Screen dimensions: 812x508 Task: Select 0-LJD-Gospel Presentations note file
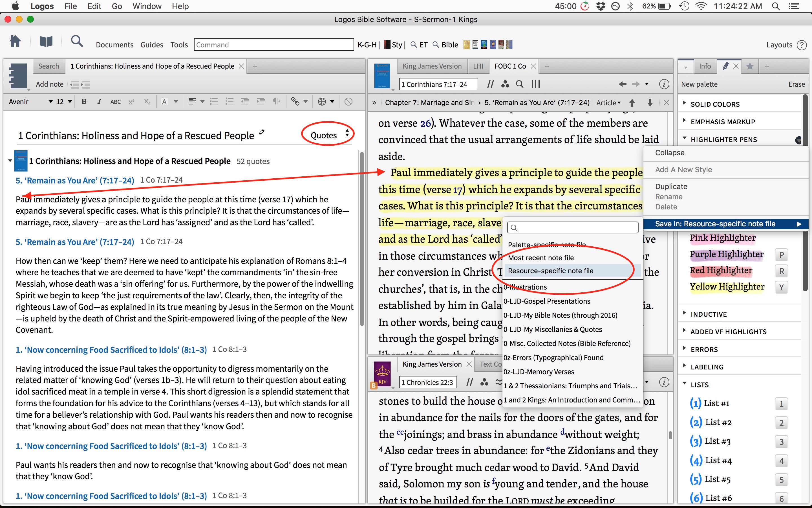click(x=547, y=301)
